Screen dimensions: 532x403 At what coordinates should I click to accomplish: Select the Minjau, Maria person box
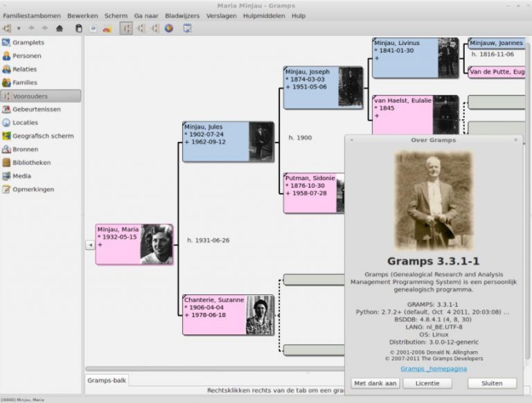tap(134, 244)
